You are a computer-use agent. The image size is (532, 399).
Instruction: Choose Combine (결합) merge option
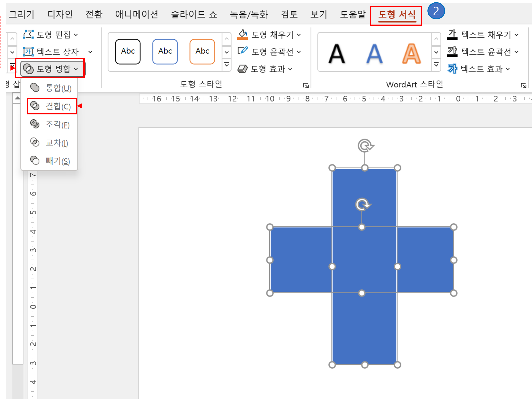[58, 106]
